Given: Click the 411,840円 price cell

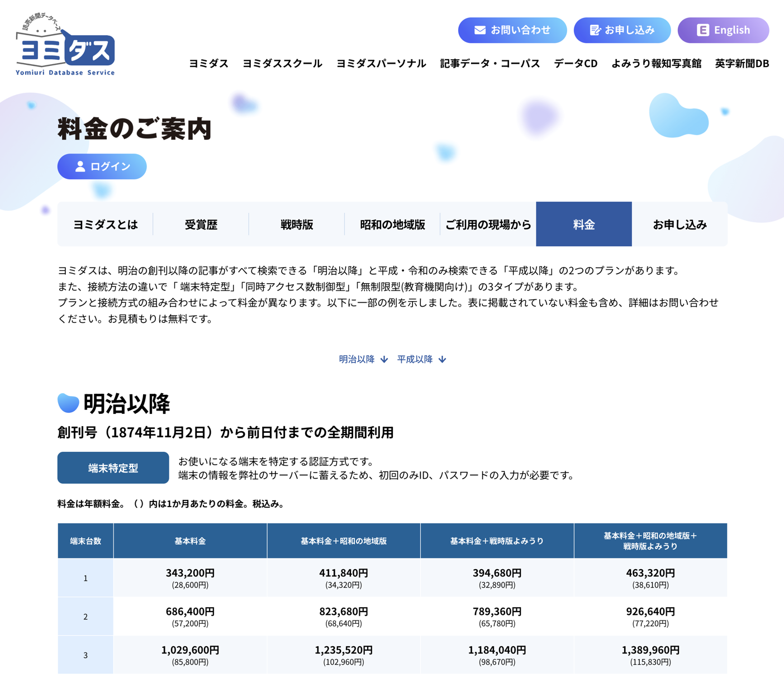Looking at the screenshot, I should coord(344,578).
